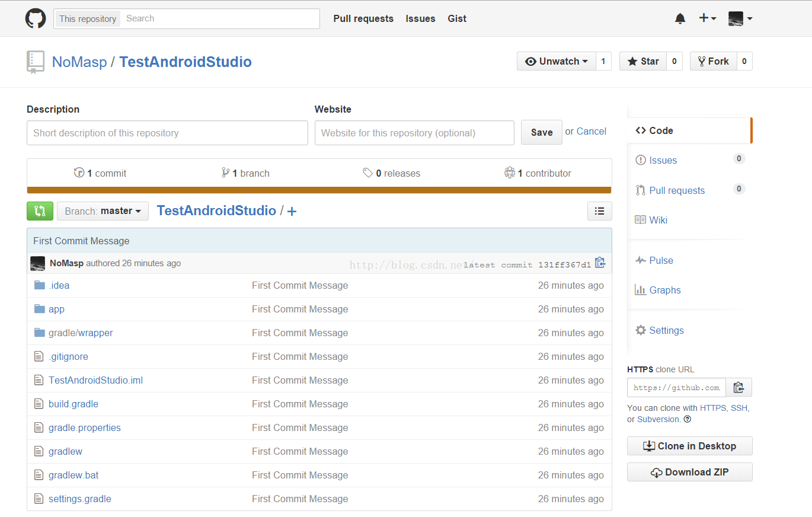Viewport: 812px width, 517px height.
Task: Open the settings.gradle file
Action: (80, 499)
